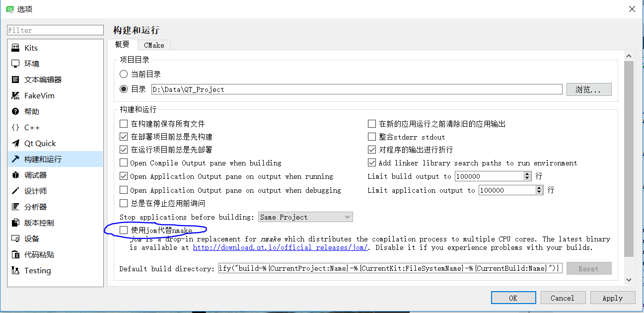Switch to the CMake tab

pos(154,44)
